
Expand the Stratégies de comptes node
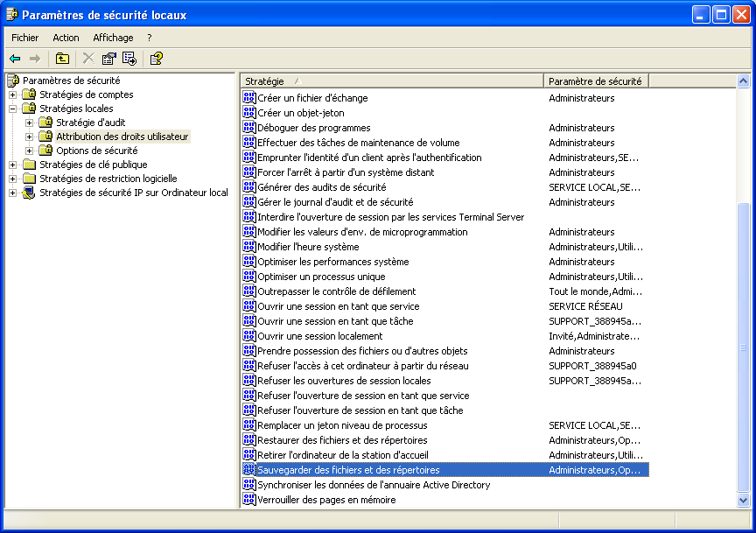(12, 95)
